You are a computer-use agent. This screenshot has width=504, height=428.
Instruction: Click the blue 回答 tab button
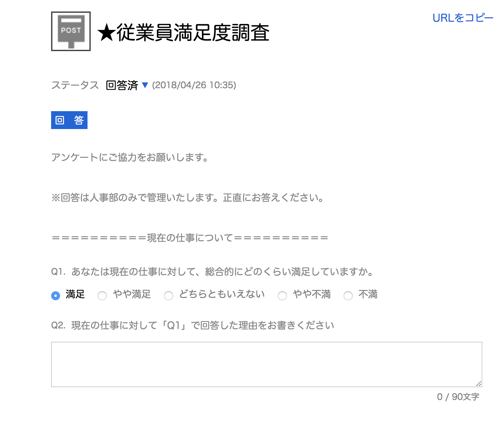69,120
